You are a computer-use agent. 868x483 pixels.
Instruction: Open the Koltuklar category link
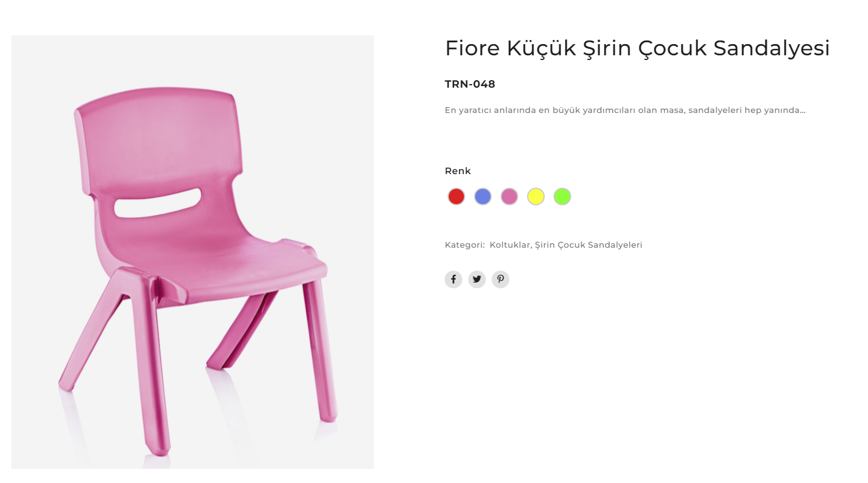[509, 245]
